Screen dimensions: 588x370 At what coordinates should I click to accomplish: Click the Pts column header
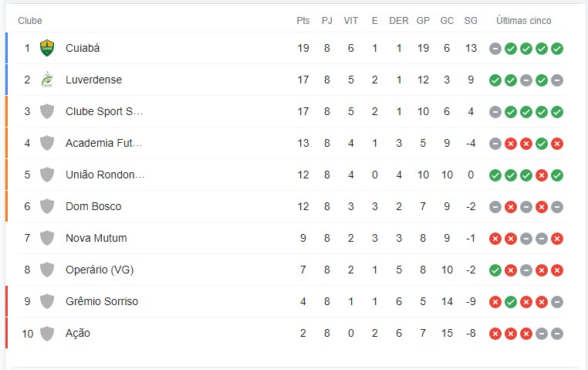(x=302, y=21)
